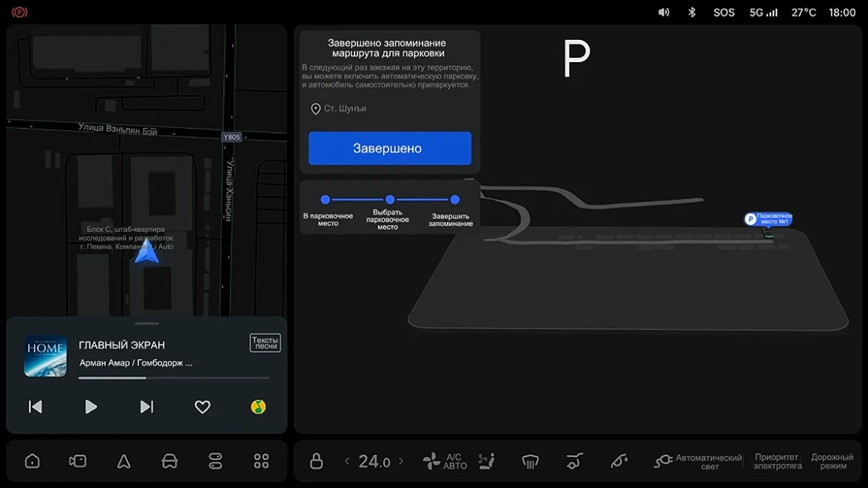868x488 pixels.
Task: Seek in the music progress bar
Action: pyautogui.click(x=174, y=378)
